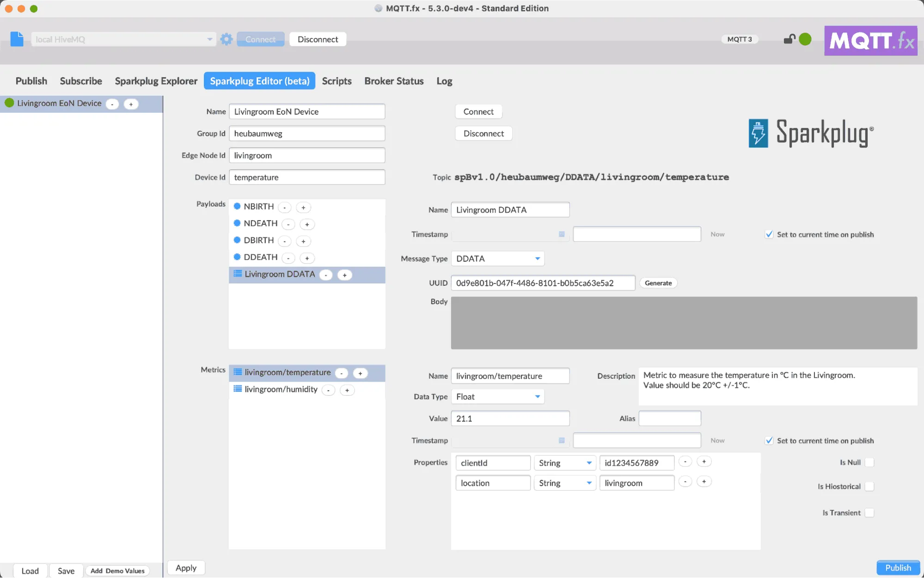Click into the Alias field
The width and height of the screenshot is (924, 578).
tap(670, 418)
